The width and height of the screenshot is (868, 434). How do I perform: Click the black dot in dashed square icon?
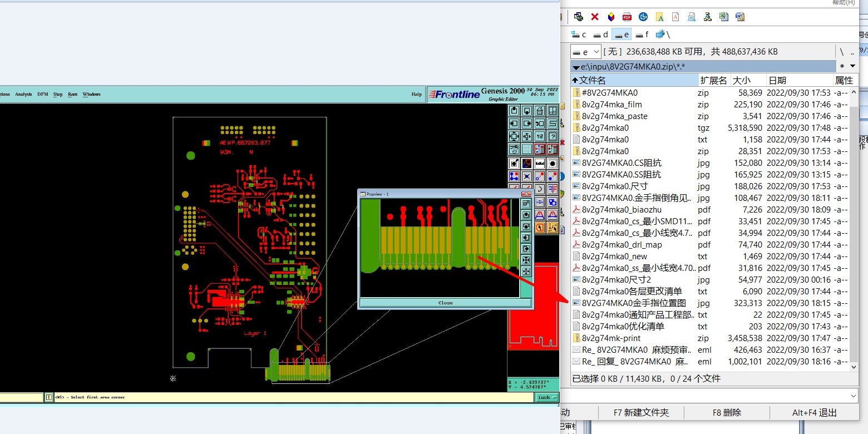(553, 164)
